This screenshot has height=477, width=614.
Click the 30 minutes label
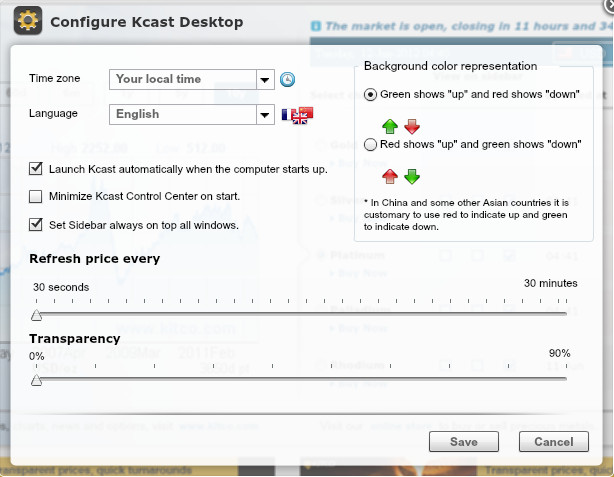point(551,283)
